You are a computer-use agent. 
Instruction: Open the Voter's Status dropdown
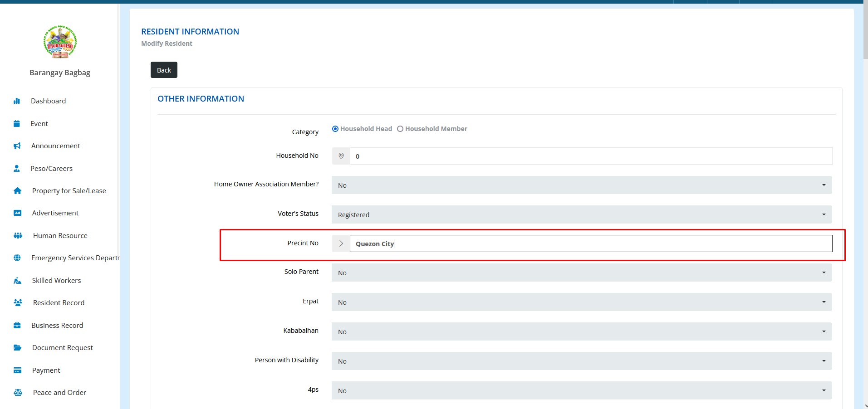(581, 214)
